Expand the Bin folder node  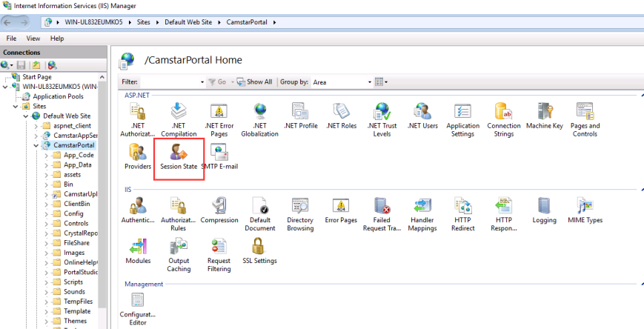coord(47,185)
